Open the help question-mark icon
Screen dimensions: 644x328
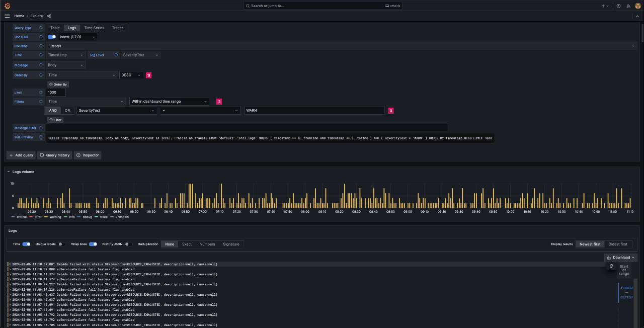[x=618, y=6]
